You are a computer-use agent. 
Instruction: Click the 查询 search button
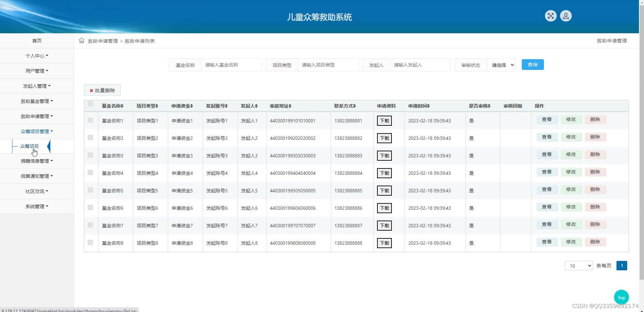pos(533,65)
